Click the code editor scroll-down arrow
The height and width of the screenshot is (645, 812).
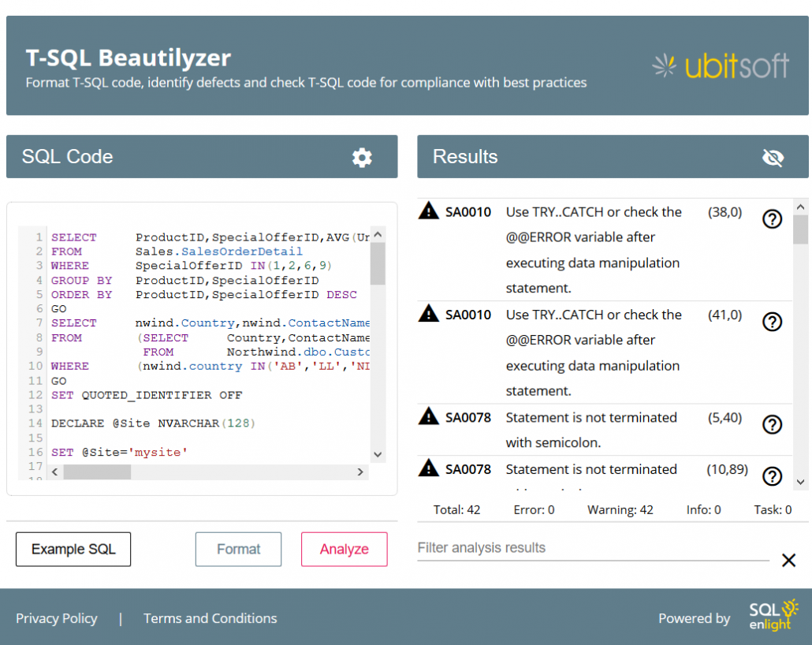tap(378, 454)
